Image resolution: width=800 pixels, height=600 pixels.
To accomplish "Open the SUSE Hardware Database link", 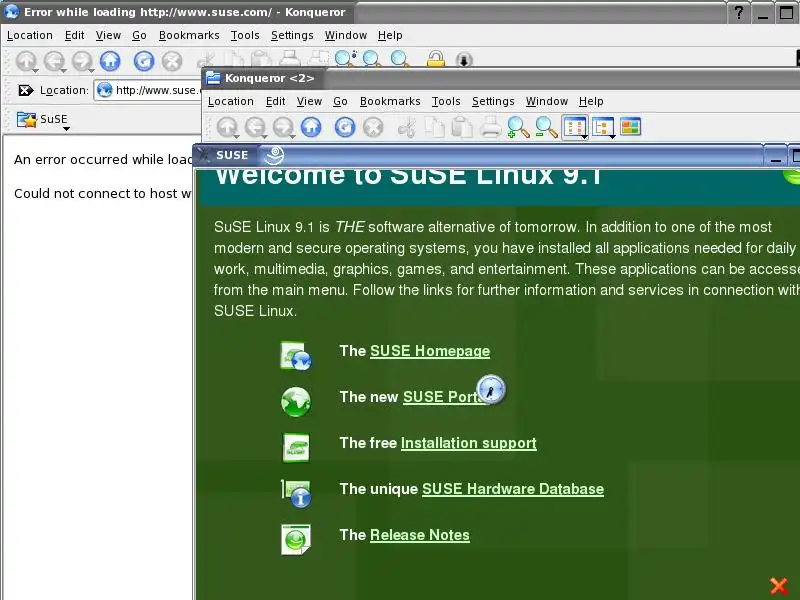I will pyautogui.click(x=513, y=489).
